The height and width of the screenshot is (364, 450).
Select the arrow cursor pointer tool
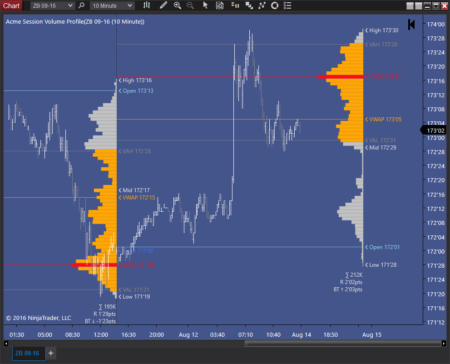click(205, 5)
